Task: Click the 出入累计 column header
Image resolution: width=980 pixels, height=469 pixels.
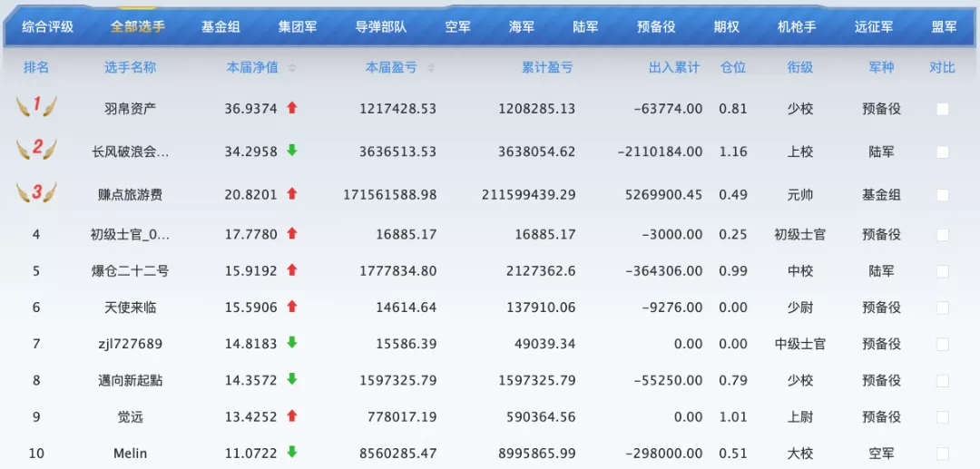Action: coord(674,68)
